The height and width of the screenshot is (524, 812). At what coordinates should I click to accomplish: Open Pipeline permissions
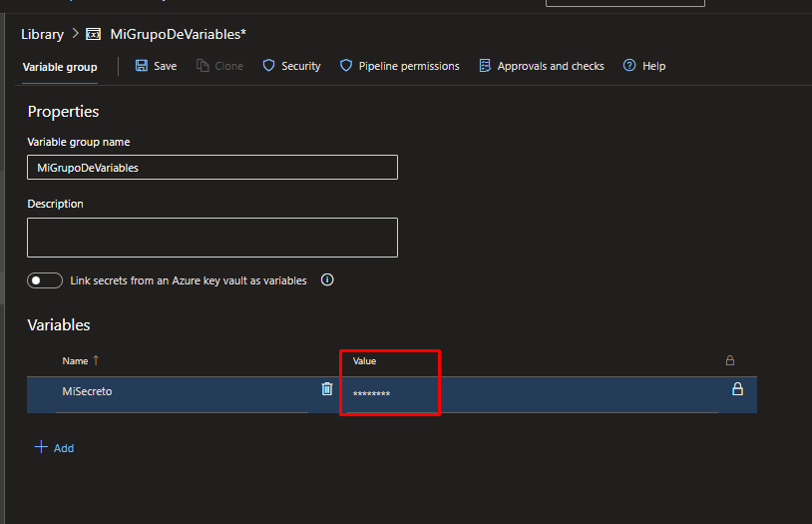click(346, 66)
